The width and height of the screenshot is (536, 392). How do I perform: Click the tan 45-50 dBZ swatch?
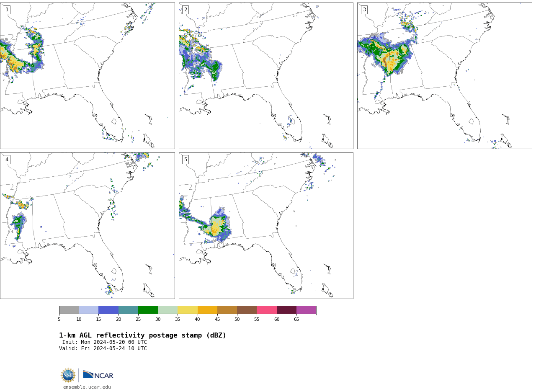click(227, 310)
